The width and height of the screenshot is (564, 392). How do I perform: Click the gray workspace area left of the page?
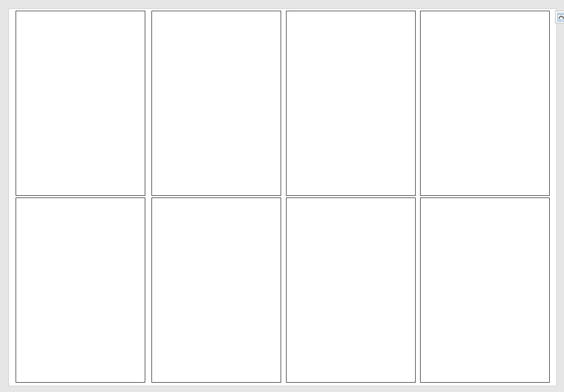point(4,197)
